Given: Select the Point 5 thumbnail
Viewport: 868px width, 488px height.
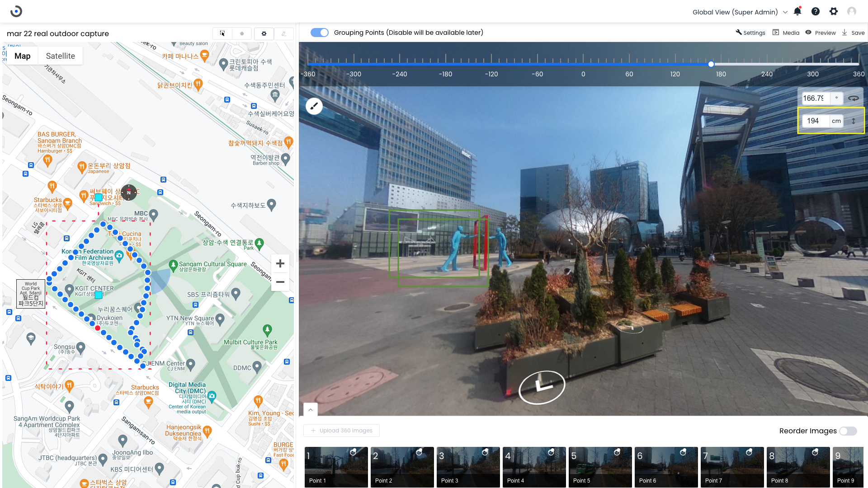Looking at the screenshot, I should click(600, 467).
